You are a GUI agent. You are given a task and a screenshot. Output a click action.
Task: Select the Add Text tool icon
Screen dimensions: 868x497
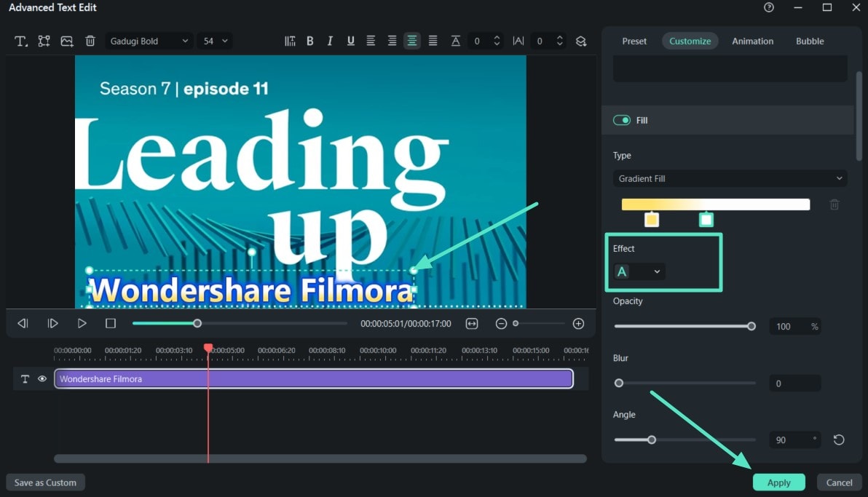(x=21, y=41)
